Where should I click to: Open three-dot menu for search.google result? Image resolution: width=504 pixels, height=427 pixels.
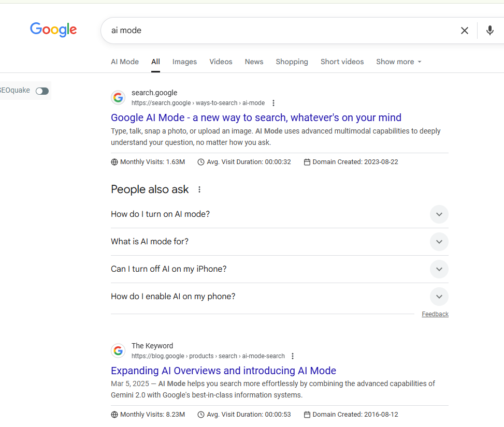pos(273,103)
